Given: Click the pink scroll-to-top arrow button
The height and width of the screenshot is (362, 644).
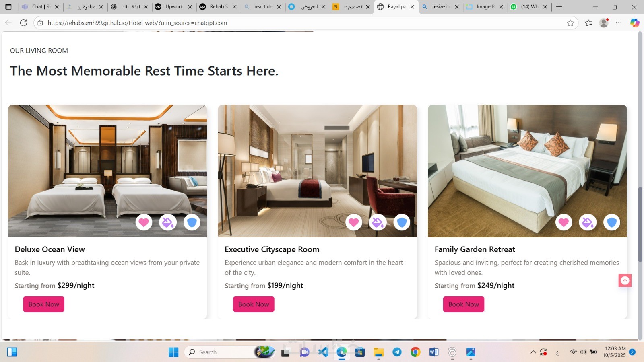Looking at the screenshot, I should point(625,280).
